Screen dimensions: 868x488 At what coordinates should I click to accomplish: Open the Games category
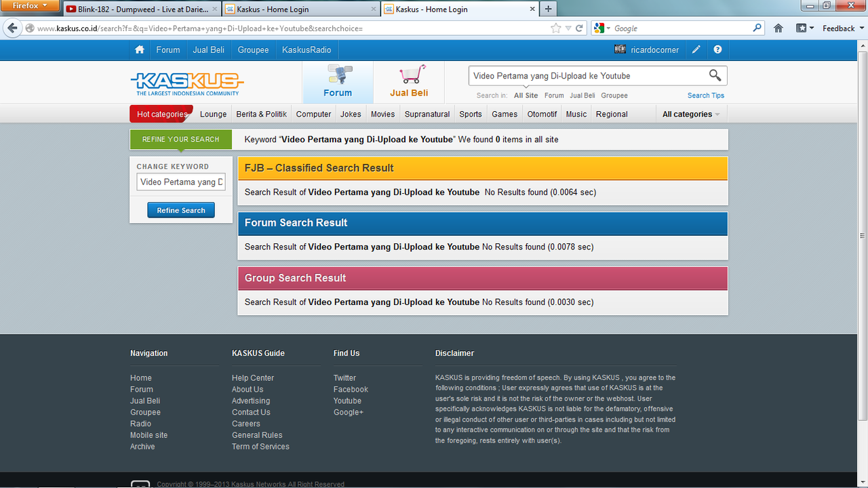505,114
